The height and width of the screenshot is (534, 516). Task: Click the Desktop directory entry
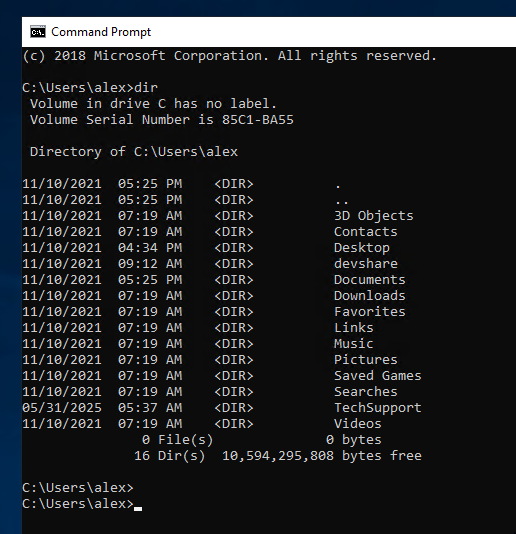(362, 248)
